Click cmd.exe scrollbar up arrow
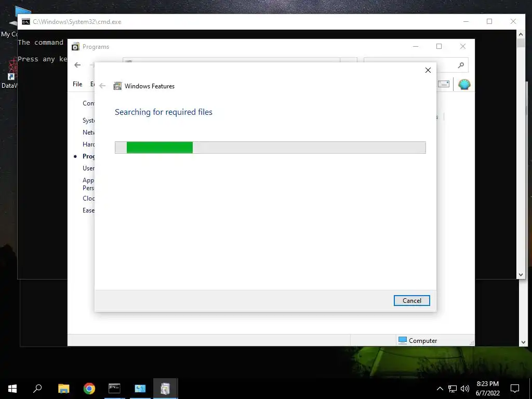The image size is (532, 399). [x=521, y=34]
